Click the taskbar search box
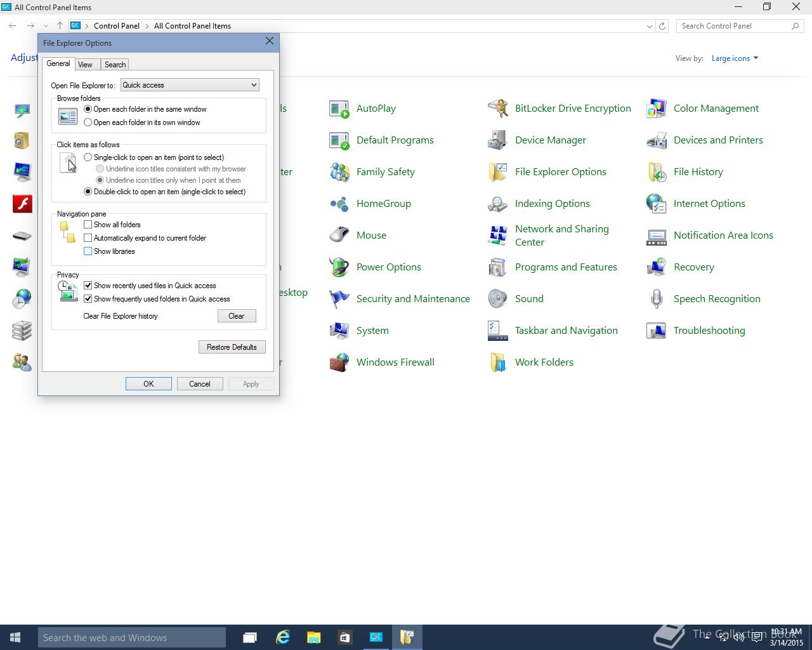This screenshot has height=650, width=812. (132, 637)
